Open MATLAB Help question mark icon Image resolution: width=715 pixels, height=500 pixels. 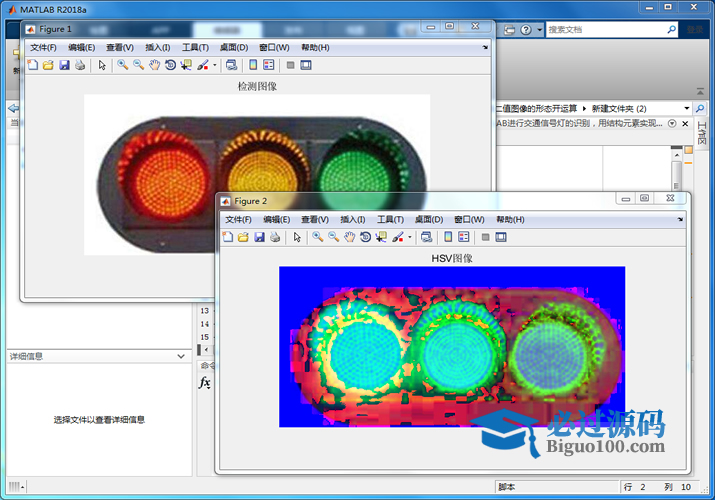pyautogui.click(x=526, y=30)
